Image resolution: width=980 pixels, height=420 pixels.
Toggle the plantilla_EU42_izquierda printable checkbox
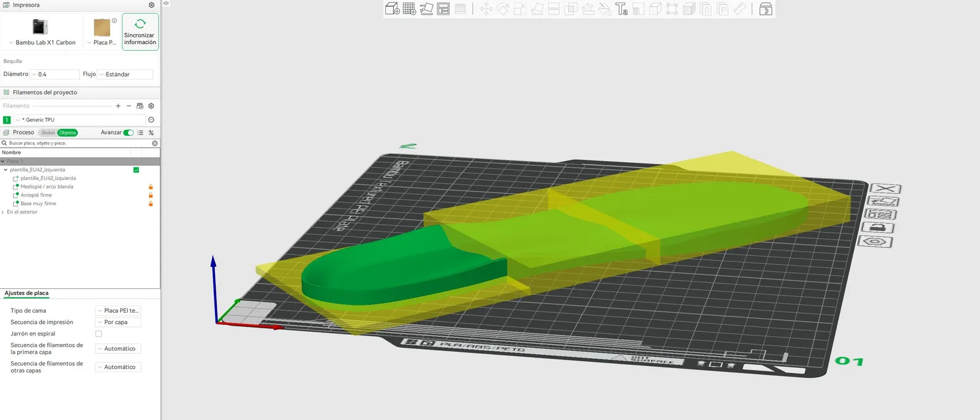tap(136, 170)
